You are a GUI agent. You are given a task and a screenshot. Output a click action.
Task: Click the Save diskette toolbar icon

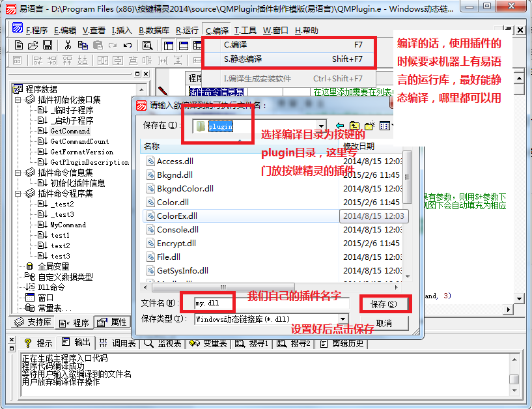[x=48, y=45]
